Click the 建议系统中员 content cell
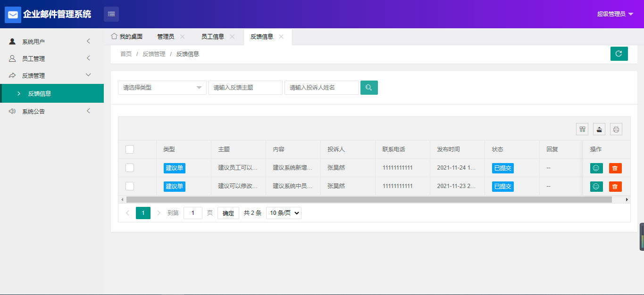 [x=293, y=186]
